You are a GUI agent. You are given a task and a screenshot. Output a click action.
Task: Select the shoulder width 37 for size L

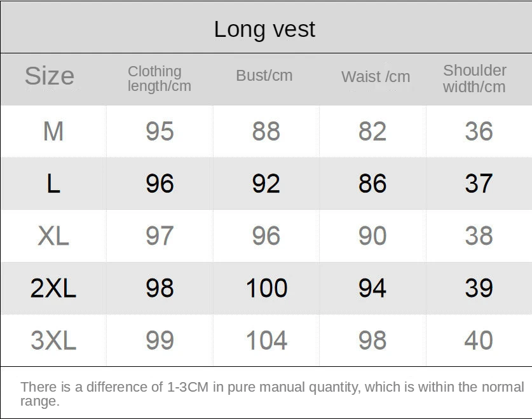(x=479, y=184)
